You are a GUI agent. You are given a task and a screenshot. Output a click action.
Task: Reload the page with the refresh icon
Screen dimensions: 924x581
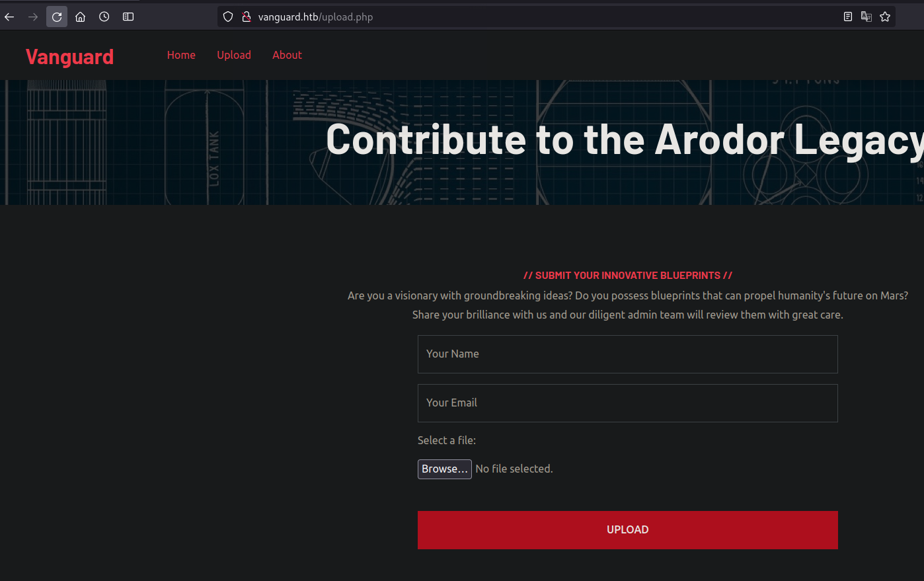pos(57,17)
